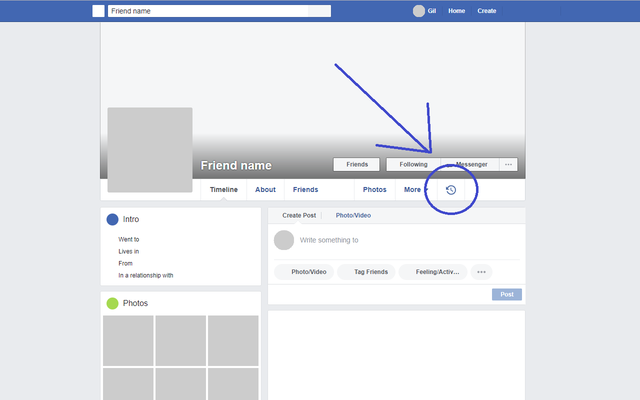Viewport: 640px width, 400px height.
Task: Click the Gil profile avatar in top bar
Action: (419, 11)
